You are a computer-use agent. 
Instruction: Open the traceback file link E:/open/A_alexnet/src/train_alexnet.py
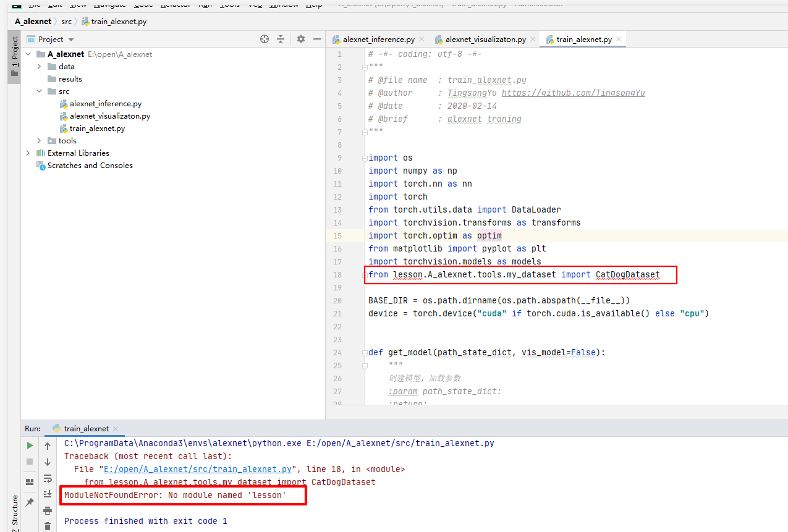click(x=198, y=469)
